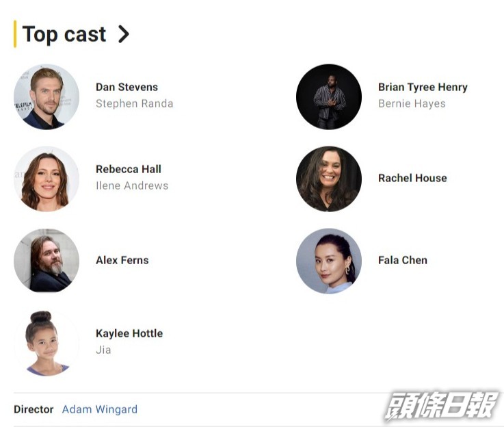This screenshot has width=504, height=427.
Task: Open the Bernie Hayes character link
Action: click(412, 103)
